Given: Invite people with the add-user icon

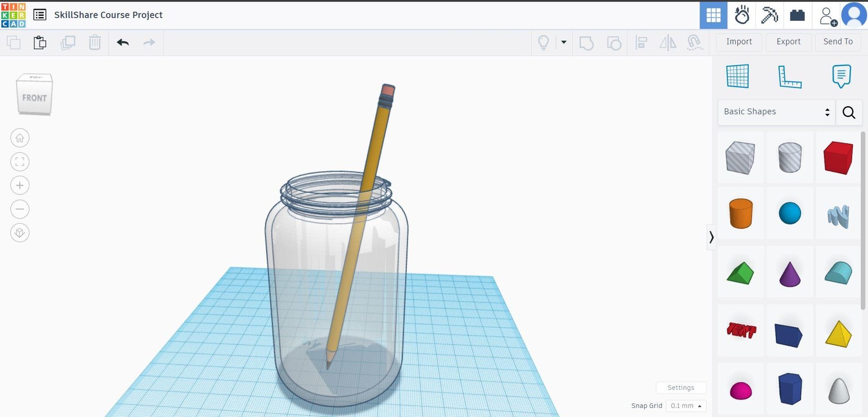Looking at the screenshot, I should click(828, 16).
